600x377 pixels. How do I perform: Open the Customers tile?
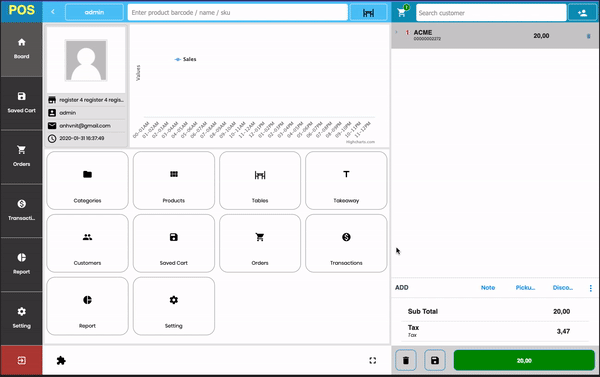pyautogui.click(x=87, y=243)
